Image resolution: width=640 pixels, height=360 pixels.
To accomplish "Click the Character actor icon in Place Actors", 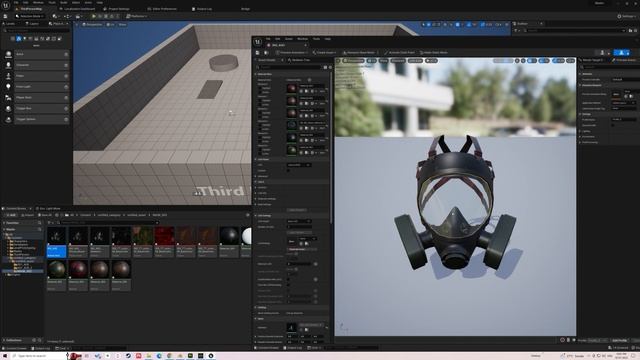I will pyautogui.click(x=8, y=65).
